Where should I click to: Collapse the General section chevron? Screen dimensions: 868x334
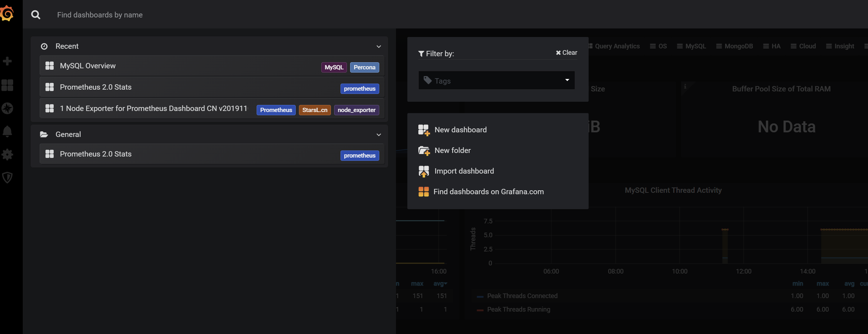click(x=379, y=135)
